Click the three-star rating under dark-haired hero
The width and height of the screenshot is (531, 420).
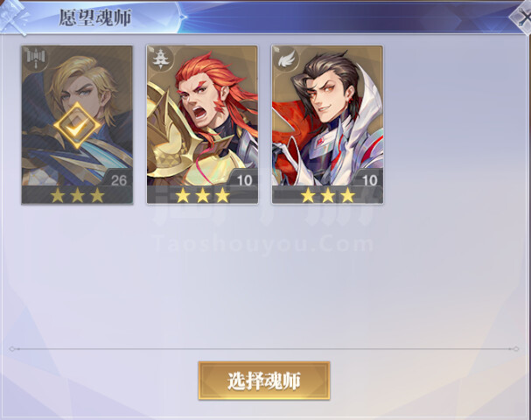328,195
